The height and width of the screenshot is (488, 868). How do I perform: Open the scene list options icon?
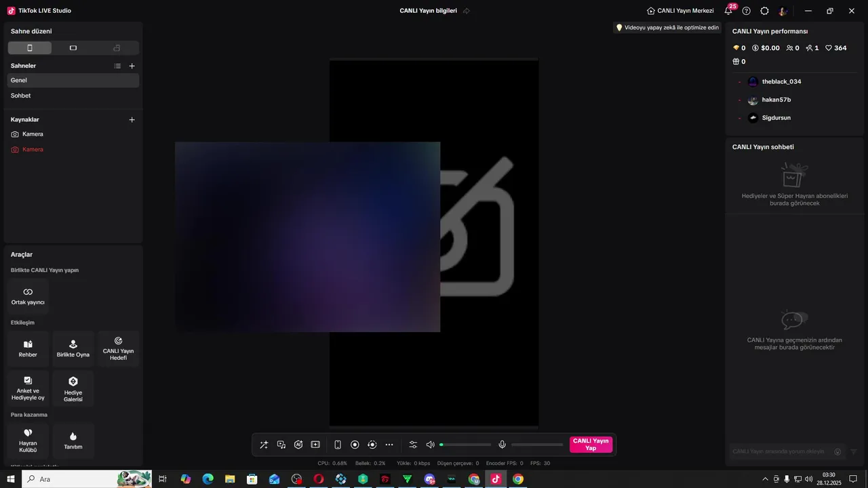[x=117, y=66]
